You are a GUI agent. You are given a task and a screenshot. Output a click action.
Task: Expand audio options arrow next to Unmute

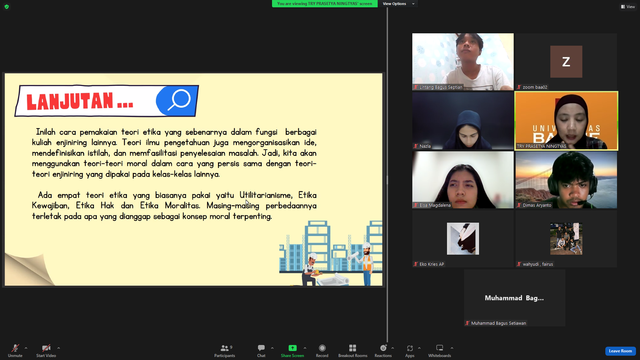26,348
